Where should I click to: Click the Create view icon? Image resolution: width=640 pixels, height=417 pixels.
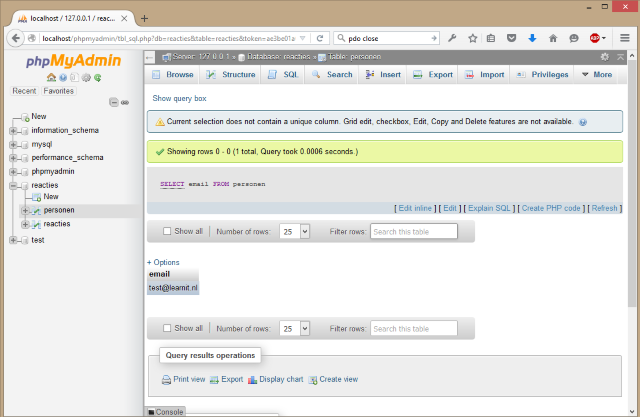pyautogui.click(x=313, y=380)
